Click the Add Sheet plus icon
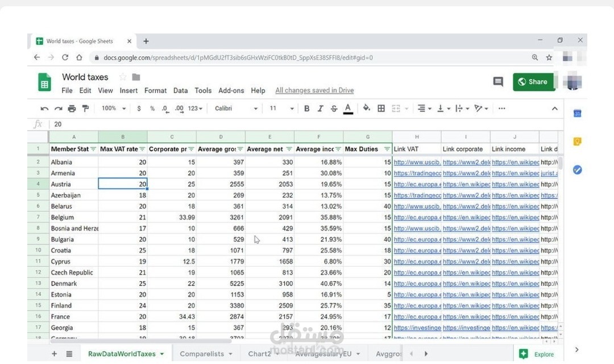614x364 pixels. coord(55,354)
